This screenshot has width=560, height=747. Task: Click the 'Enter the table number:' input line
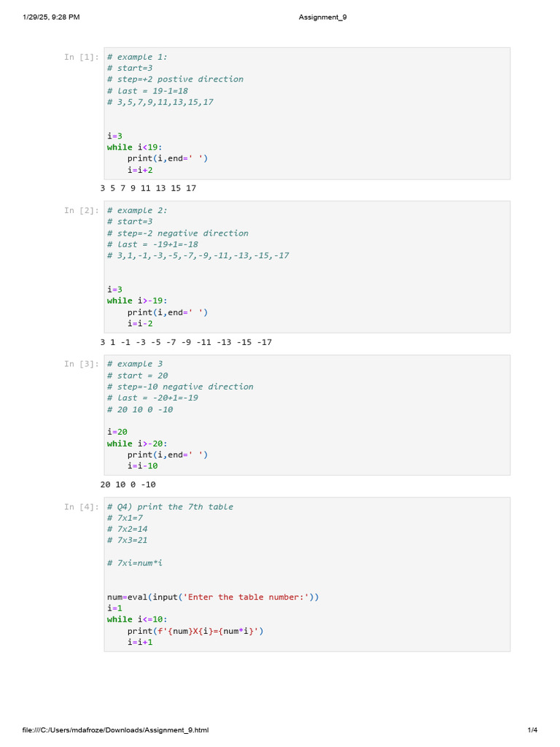[213, 597]
